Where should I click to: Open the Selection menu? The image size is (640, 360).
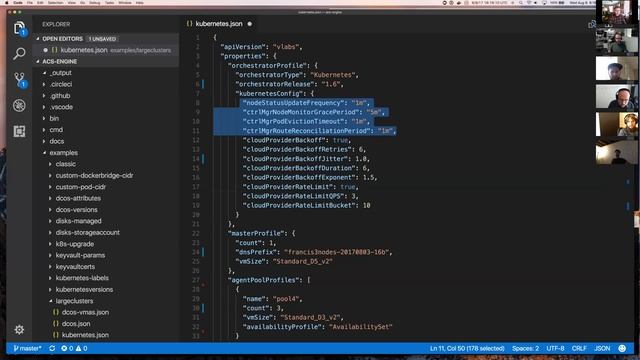tap(56, 2)
